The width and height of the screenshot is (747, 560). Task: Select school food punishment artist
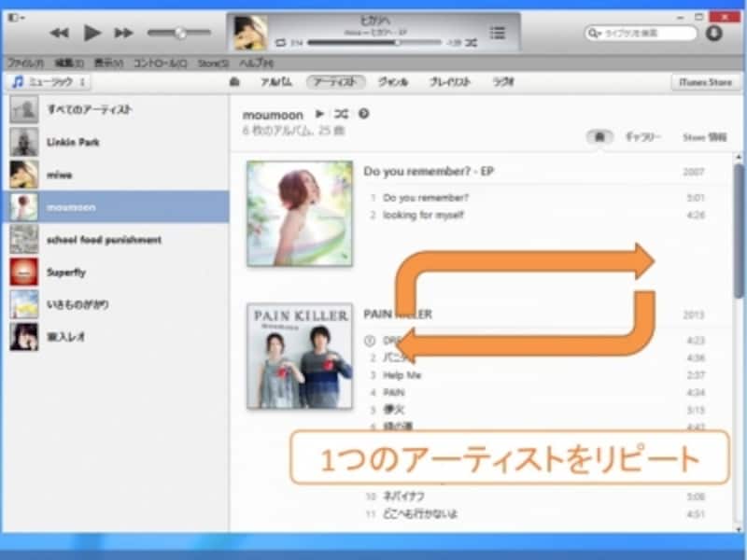[x=116, y=240]
